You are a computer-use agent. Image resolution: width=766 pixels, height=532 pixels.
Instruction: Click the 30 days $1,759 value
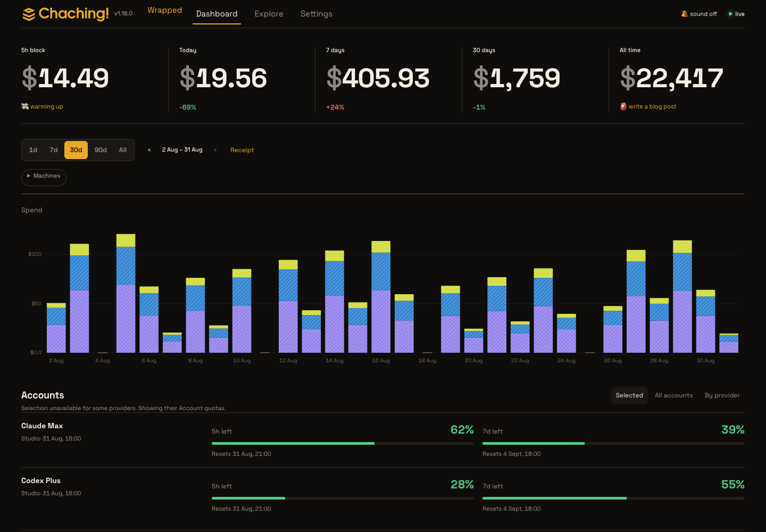pos(517,78)
